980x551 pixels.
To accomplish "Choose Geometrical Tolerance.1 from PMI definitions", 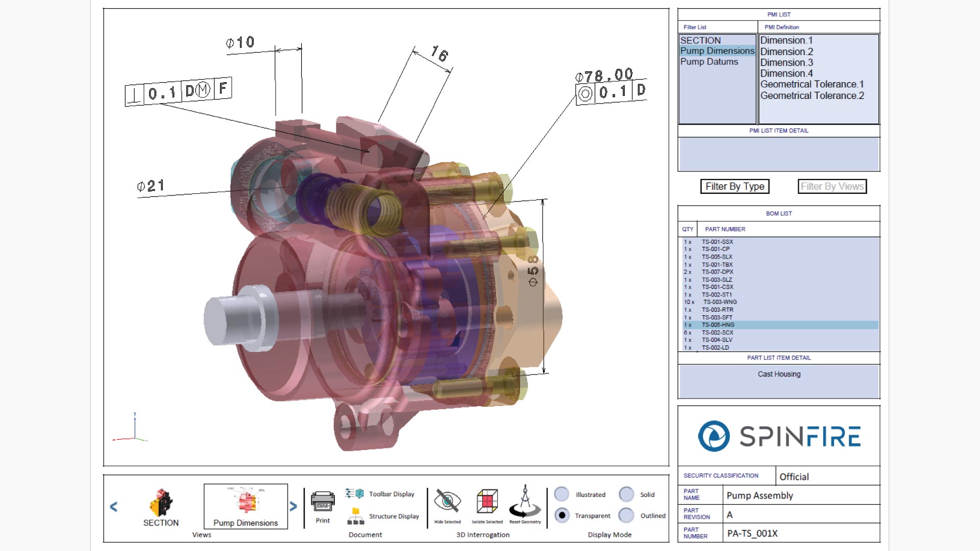I will (812, 85).
